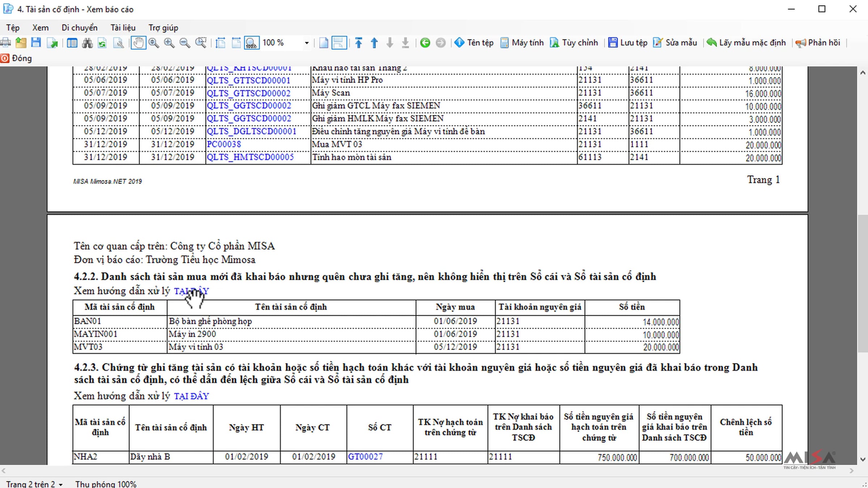Viewport: 868px width, 488px height.
Task: Navigate forward with grey circle arrow
Action: click(x=441, y=43)
